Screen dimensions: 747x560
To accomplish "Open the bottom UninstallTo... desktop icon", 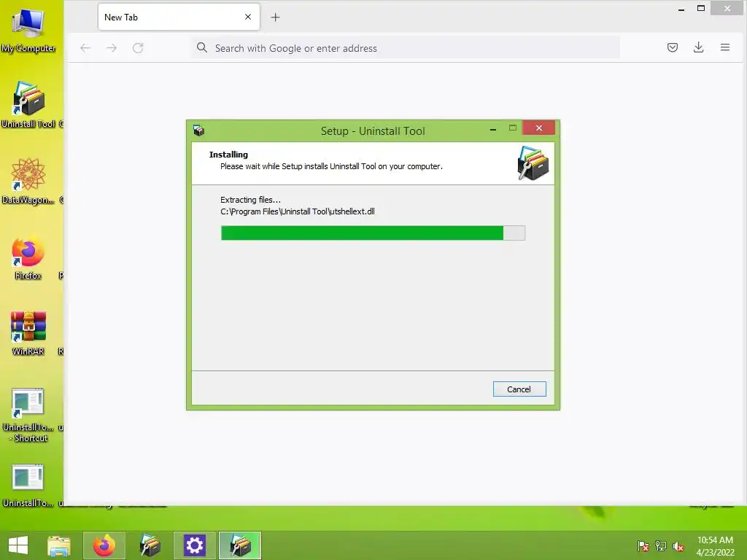I will point(28,486).
